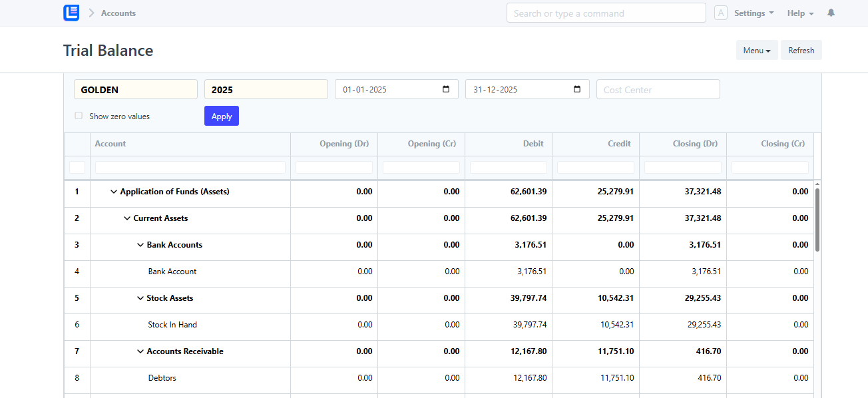Toggle Show zero values checkbox

click(x=79, y=116)
